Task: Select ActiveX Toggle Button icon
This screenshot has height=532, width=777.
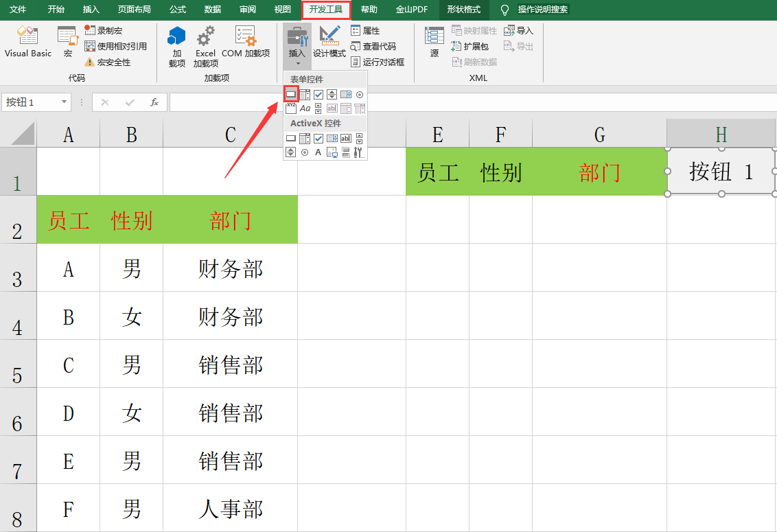Action: click(346, 152)
